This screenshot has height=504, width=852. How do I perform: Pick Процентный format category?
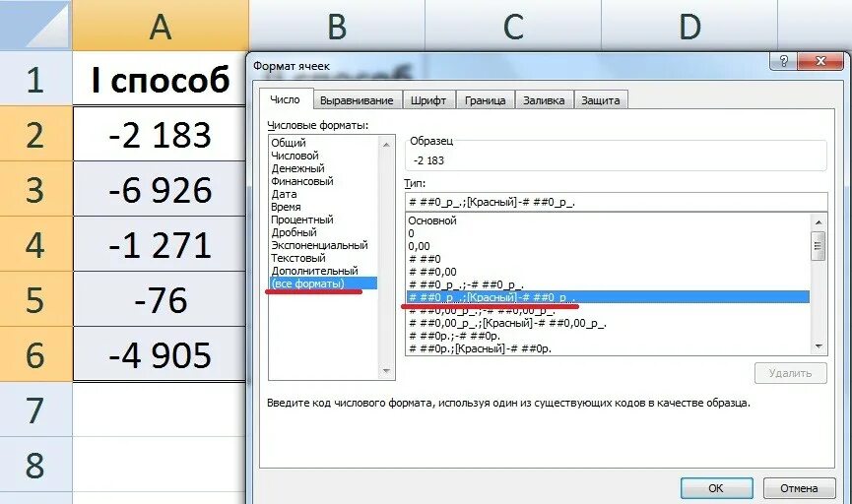(x=323, y=220)
